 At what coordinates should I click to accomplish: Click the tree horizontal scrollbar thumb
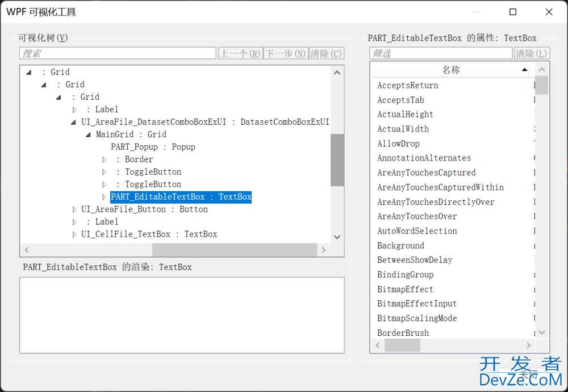pyautogui.click(x=235, y=250)
